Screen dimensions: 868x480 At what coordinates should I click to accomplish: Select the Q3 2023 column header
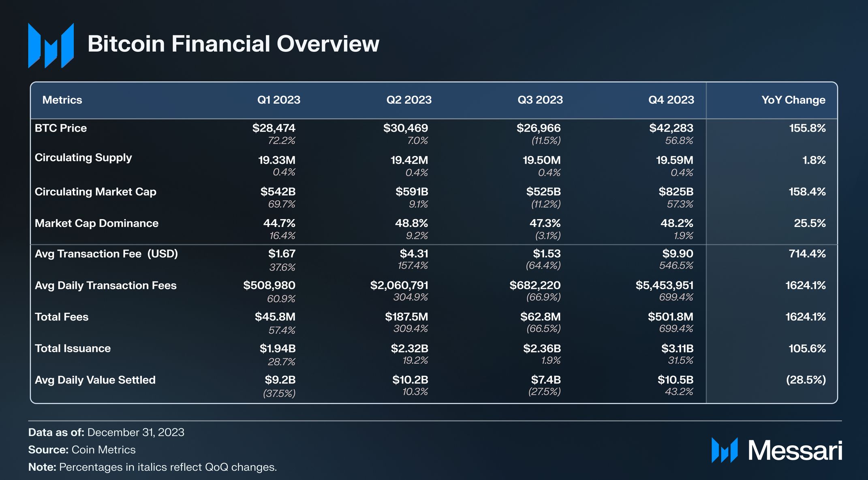click(540, 100)
